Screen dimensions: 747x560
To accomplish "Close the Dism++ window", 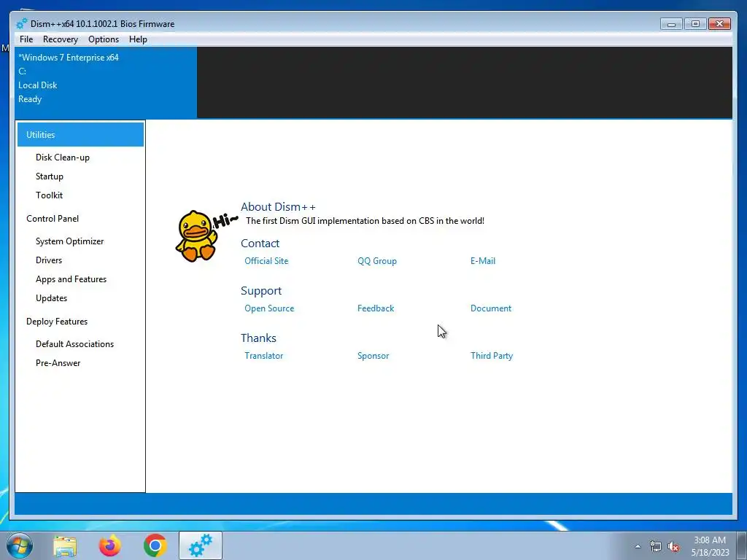I will pos(719,24).
